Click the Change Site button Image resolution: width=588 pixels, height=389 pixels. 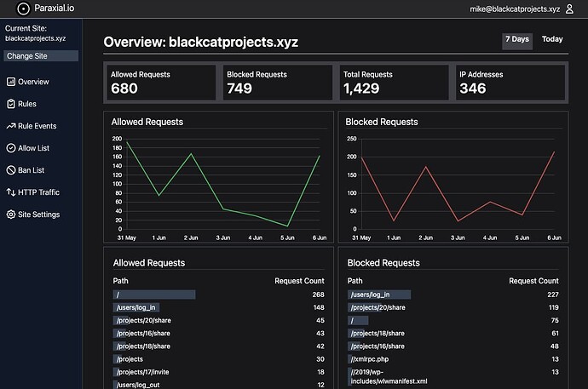point(41,56)
